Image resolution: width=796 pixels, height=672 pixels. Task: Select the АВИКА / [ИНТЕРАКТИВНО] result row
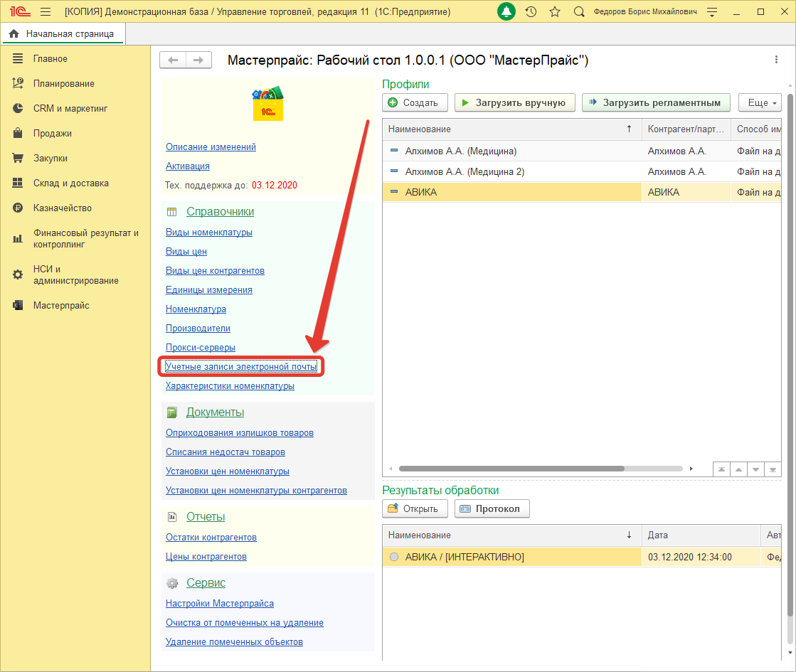465,557
